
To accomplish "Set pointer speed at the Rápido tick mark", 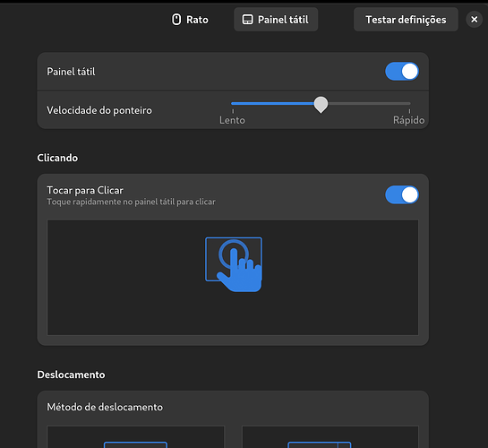I will tap(409, 111).
